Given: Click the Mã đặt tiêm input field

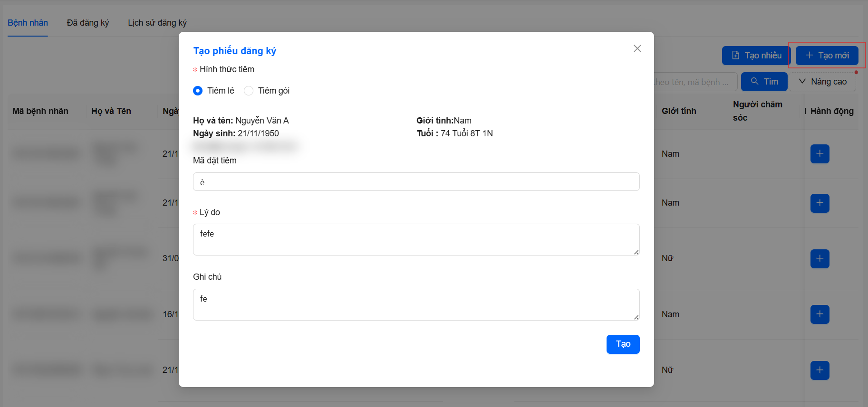Looking at the screenshot, I should pos(416,182).
